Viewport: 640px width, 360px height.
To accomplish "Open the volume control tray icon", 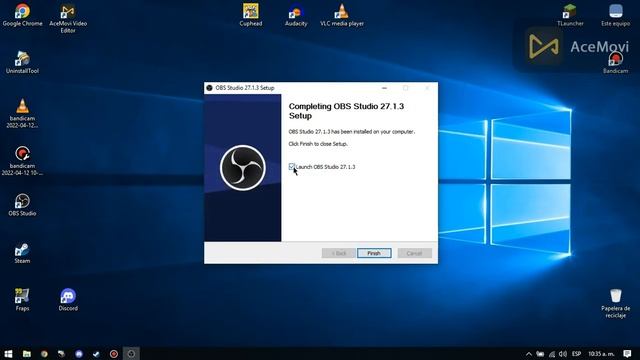I will click(563, 354).
